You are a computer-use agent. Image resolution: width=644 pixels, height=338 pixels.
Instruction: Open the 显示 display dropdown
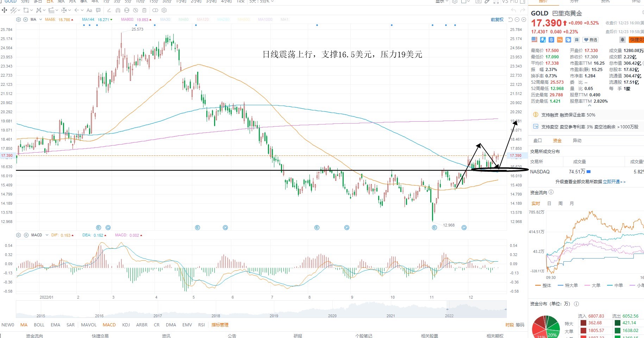coord(442,1)
